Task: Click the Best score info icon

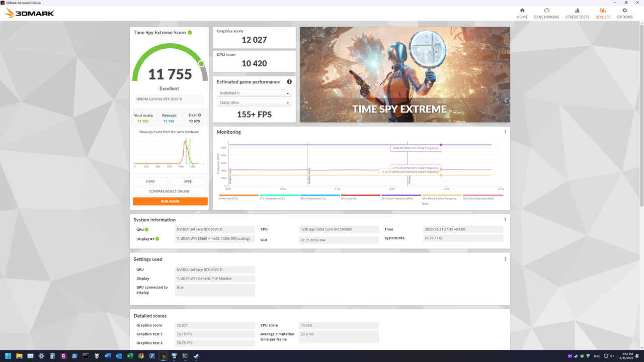Action: tap(200, 115)
